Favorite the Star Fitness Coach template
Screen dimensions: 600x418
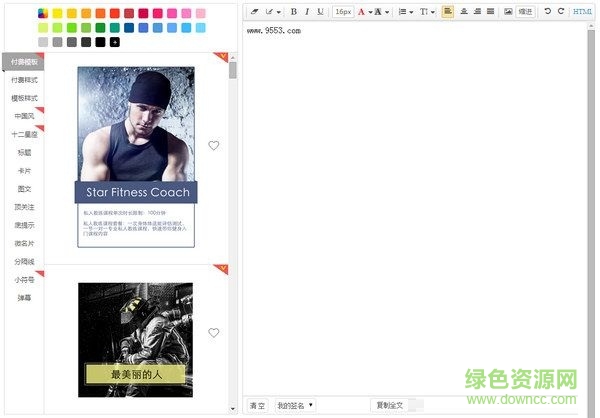point(213,146)
